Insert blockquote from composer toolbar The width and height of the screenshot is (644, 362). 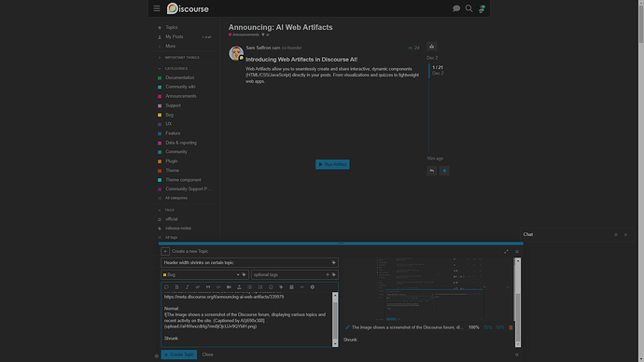coord(208,286)
